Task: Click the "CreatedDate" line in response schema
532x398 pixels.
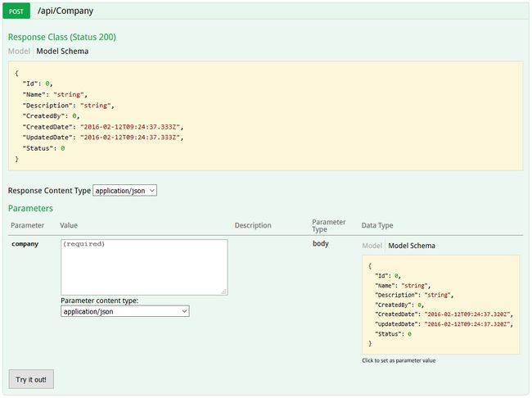Action: [103, 127]
